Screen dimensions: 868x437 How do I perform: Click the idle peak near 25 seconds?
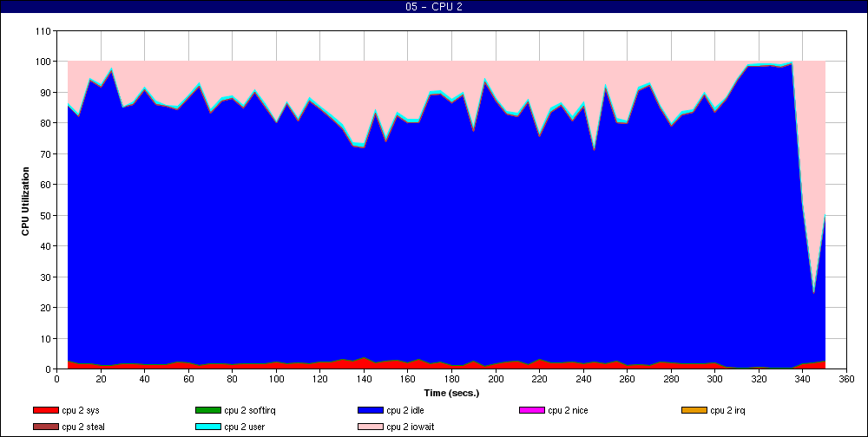point(112,71)
